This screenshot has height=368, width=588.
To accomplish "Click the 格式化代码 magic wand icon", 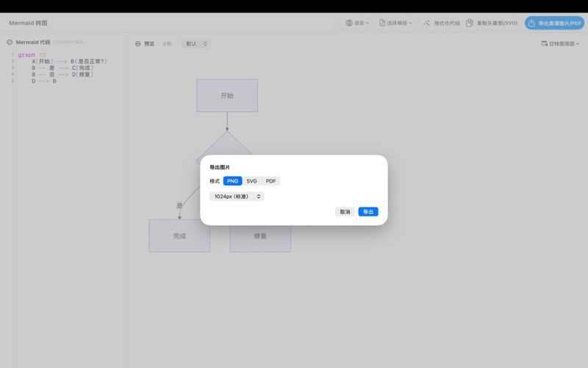I will (x=427, y=24).
